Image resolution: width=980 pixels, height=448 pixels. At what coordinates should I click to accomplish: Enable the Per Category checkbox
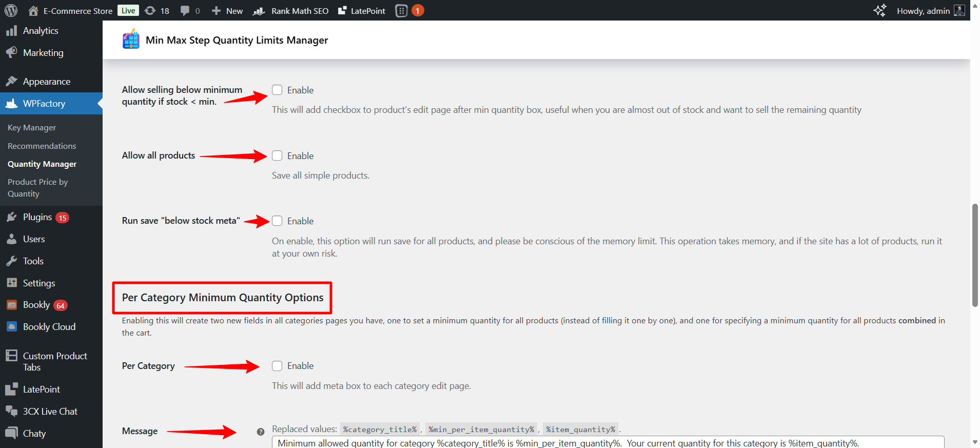click(277, 366)
